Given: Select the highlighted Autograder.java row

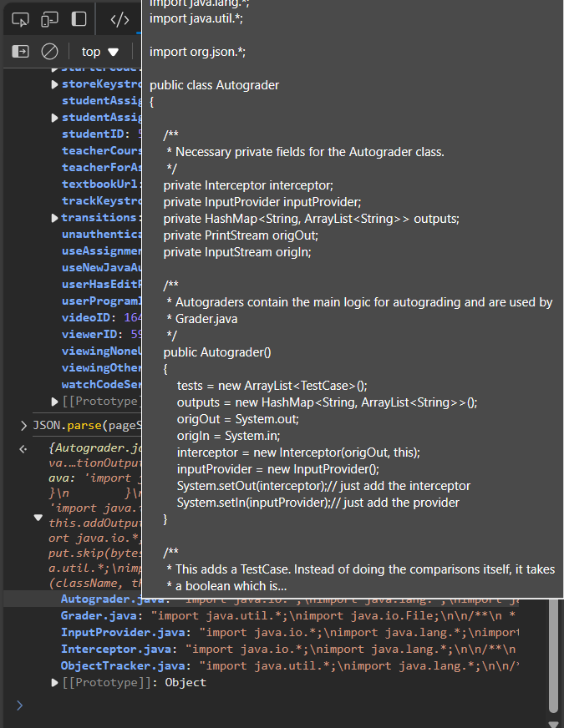Looking at the screenshot, I should [x=117, y=599].
